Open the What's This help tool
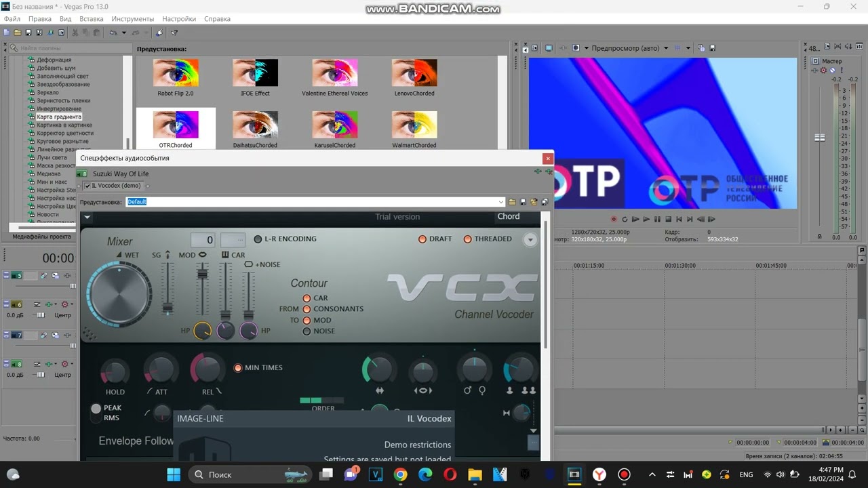Viewport: 868px width, 488px height. [174, 33]
